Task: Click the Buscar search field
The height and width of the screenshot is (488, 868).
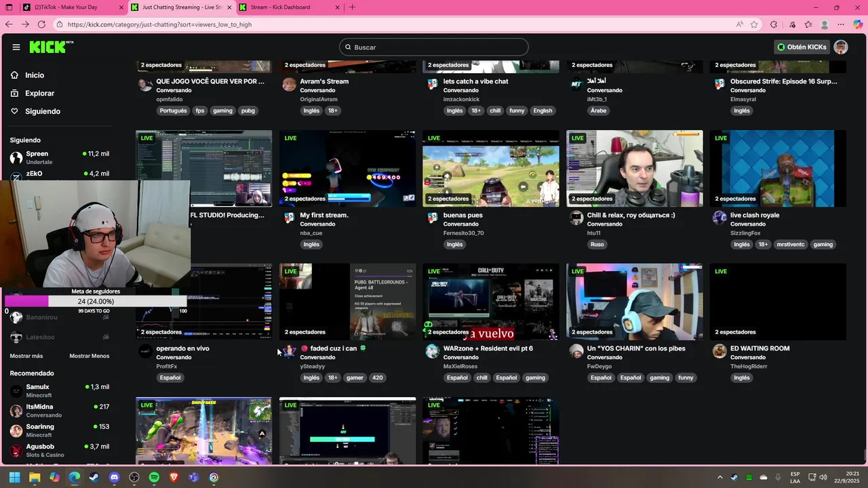Action: (x=434, y=47)
